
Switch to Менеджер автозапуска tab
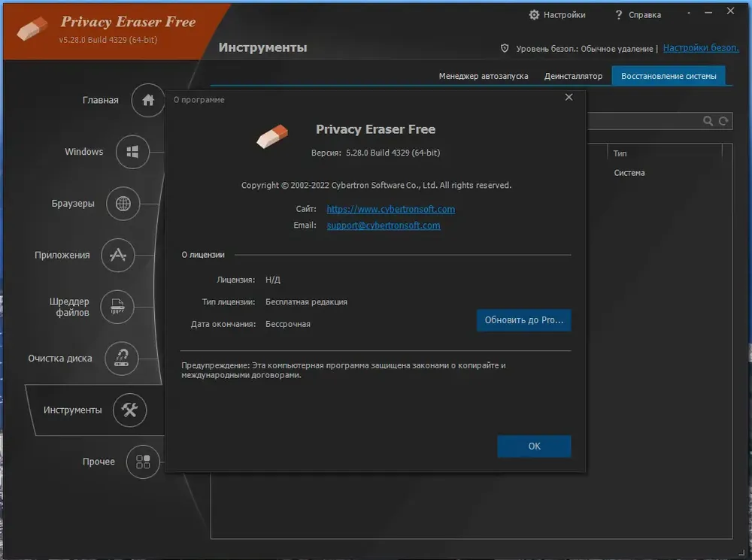tap(484, 76)
